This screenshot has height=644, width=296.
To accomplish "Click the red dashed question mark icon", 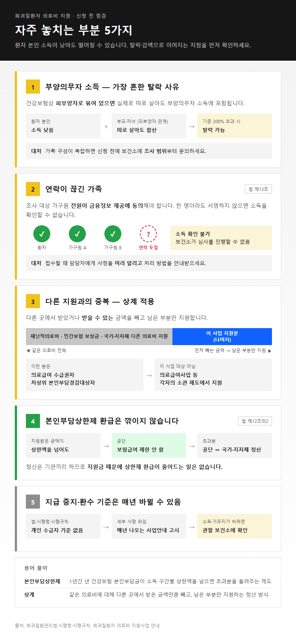I will click(x=148, y=234).
